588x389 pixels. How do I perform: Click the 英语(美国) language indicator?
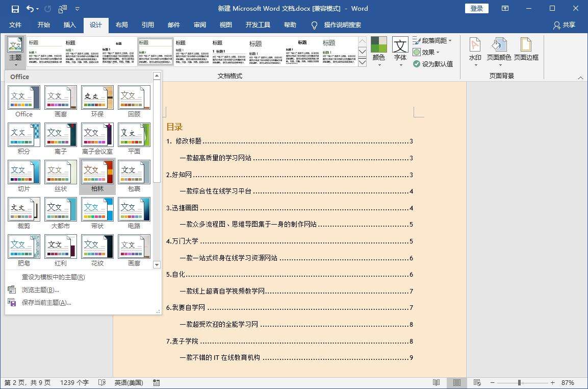point(129,382)
